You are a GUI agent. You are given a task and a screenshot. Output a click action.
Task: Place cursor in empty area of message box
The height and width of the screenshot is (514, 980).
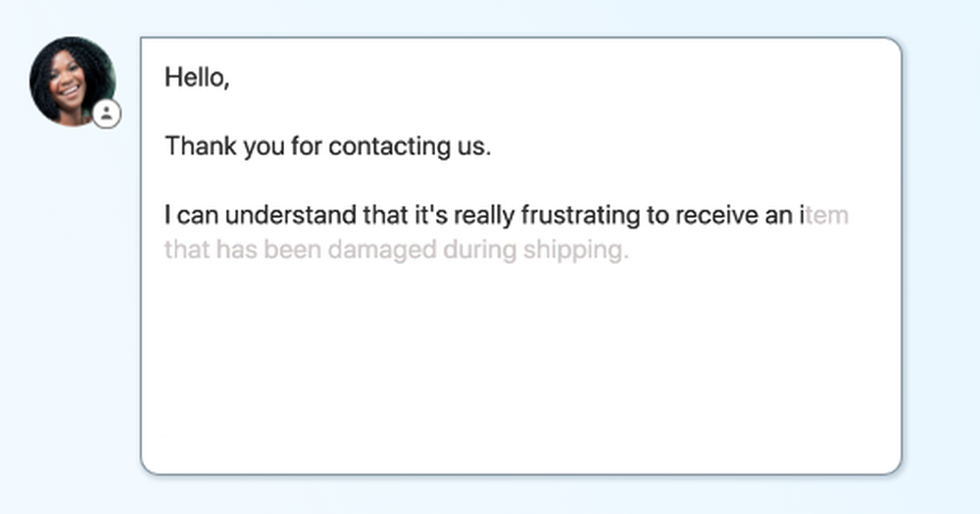519,373
